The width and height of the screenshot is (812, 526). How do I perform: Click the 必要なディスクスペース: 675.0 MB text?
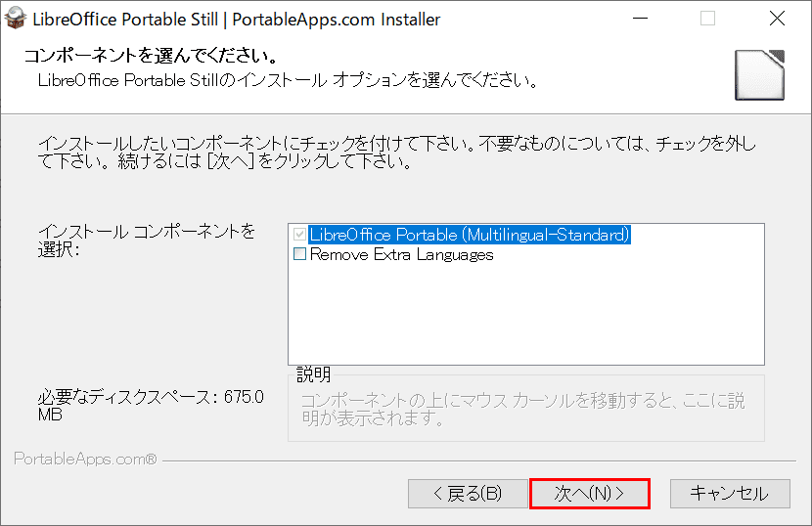point(151,406)
